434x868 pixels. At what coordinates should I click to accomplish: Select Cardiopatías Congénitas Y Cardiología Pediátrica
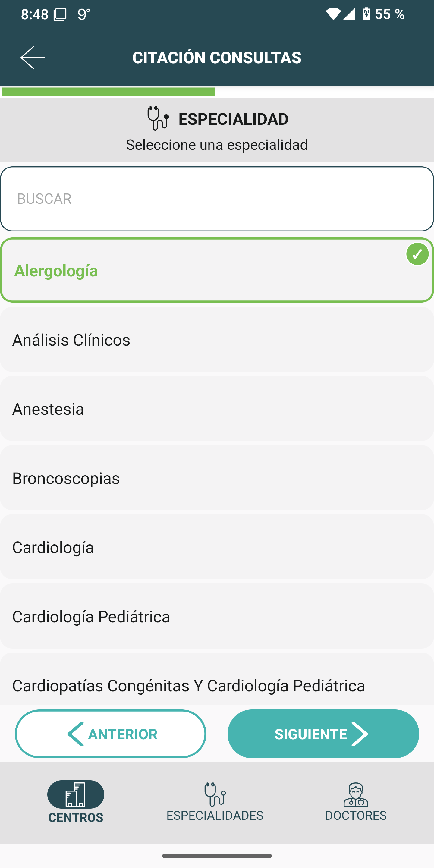tap(217, 685)
